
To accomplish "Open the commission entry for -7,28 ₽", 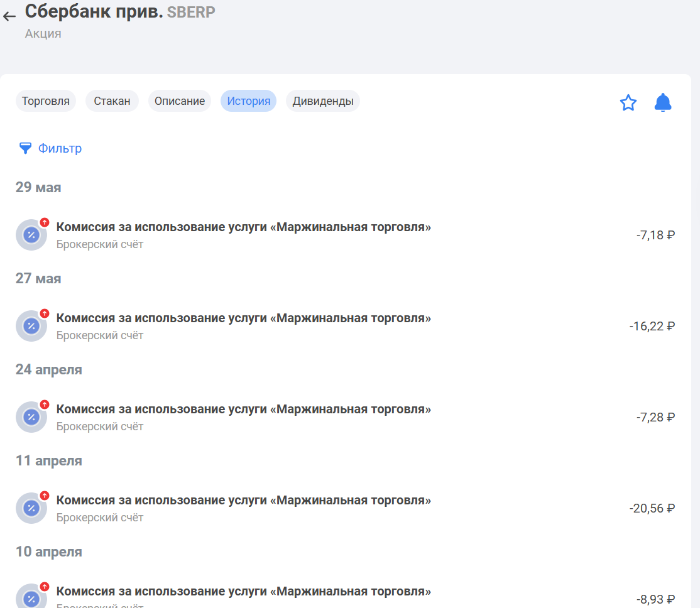I will click(x=346, y=417).
